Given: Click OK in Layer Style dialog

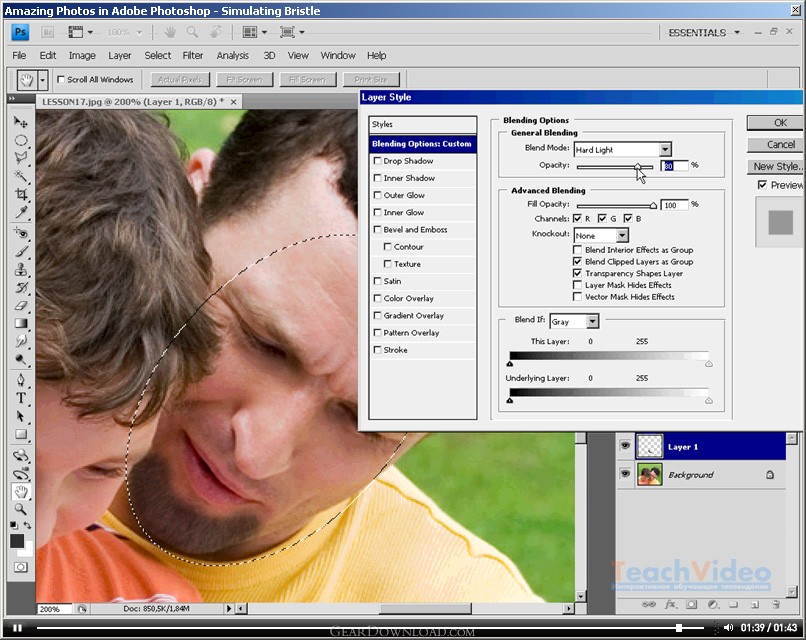Looking at the screenshot, I should pos(775,123).
